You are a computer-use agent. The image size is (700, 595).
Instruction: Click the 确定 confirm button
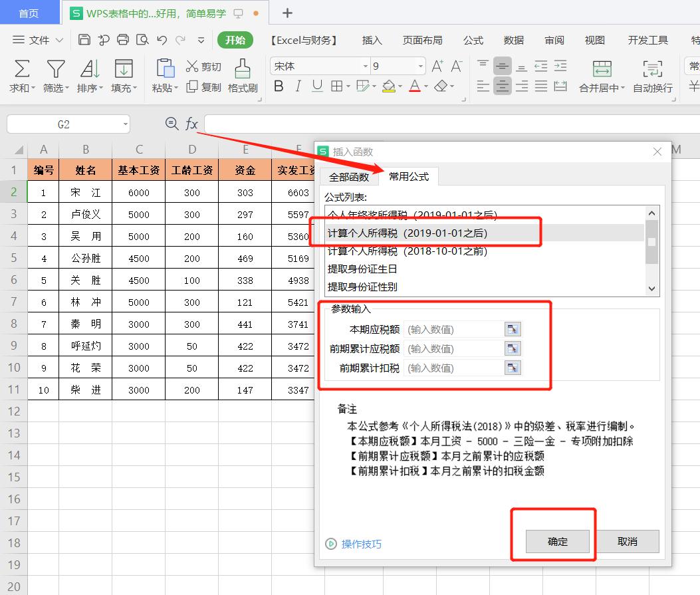click(x=557, y=541)
